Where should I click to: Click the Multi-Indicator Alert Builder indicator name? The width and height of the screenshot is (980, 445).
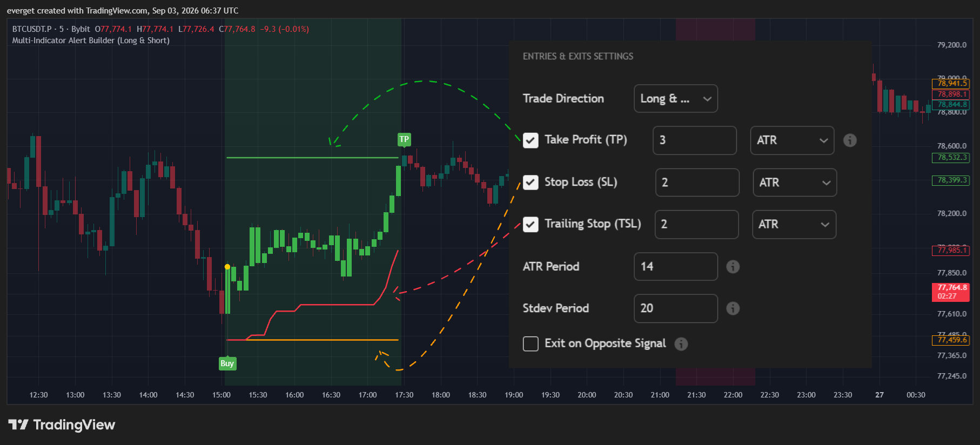coord(91,41)
